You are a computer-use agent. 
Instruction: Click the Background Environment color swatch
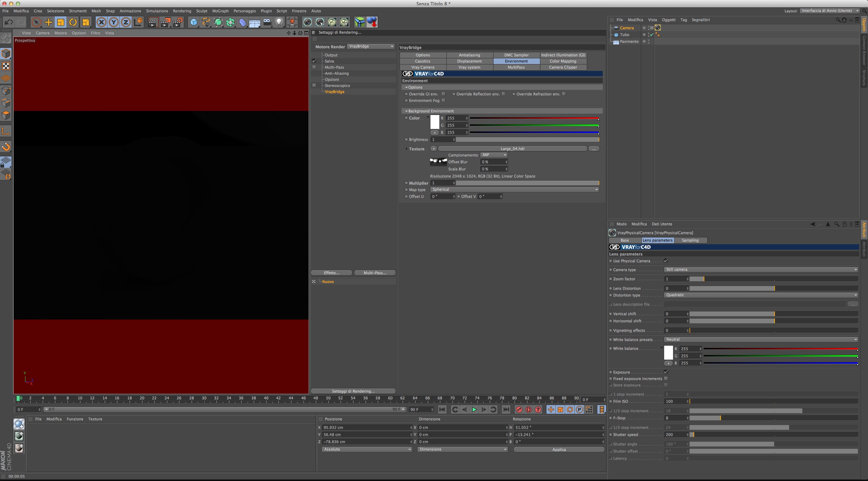(435, 122)
